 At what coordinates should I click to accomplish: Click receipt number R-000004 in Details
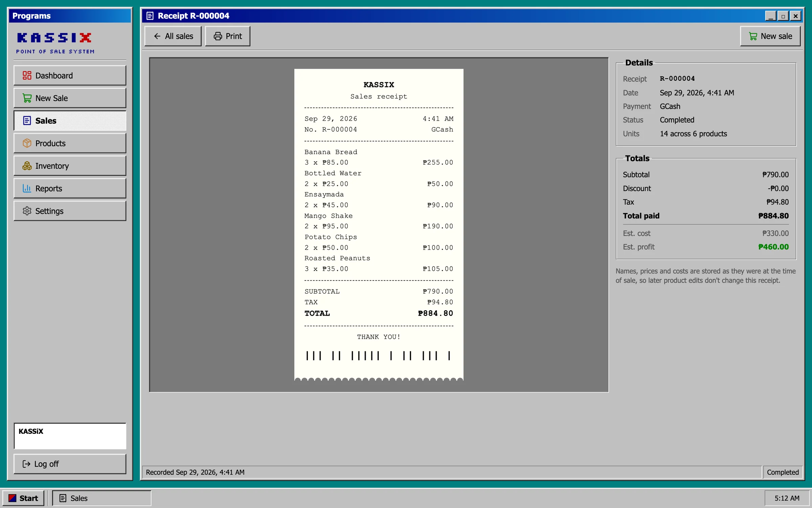[x=677, y=79]
